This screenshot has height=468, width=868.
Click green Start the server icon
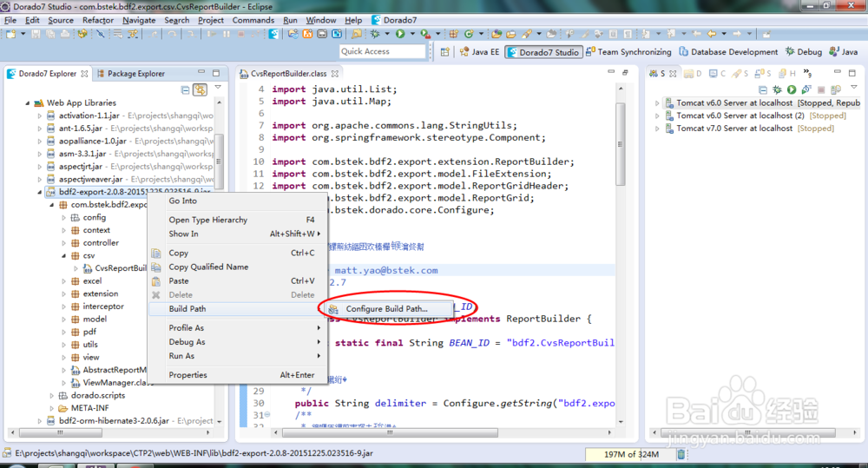click(x=792, y=89)
